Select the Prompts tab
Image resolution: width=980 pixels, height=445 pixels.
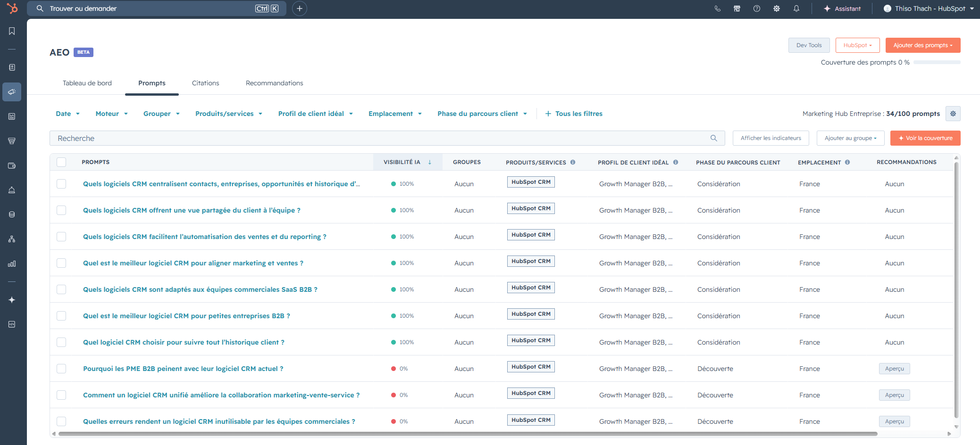pyautogui.click(x=152, y=83)
